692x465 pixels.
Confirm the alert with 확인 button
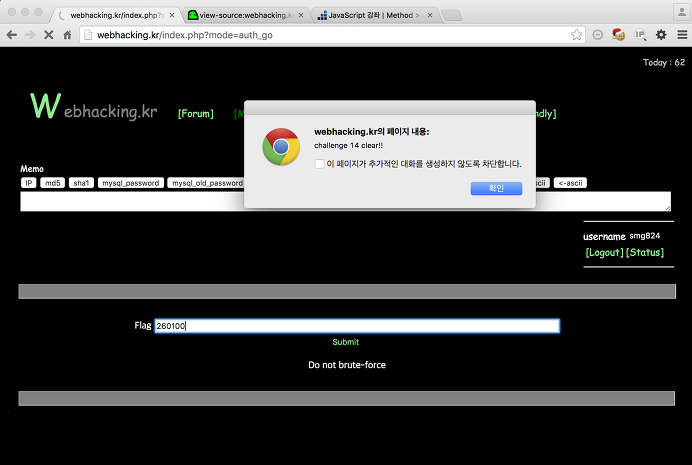[x=496, y=188]
